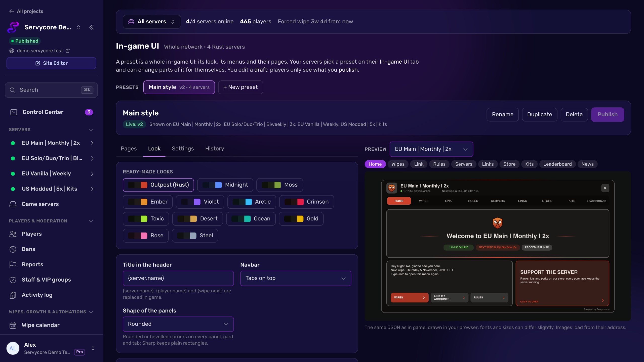Open the Shape of the panels dropdown
The width and height of the screenshot is (644, 362).
click(x=178, y=324)
